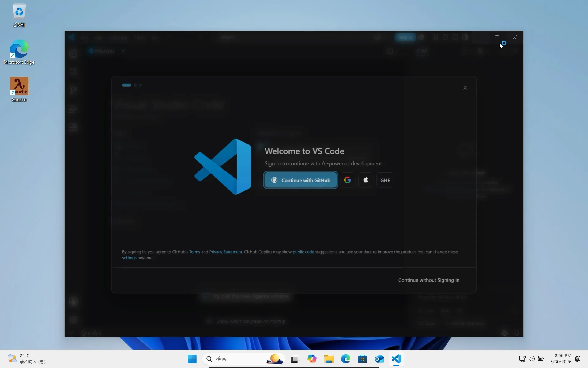Toggle the bottom panel

pyautogui.click(x=455, y=37)
